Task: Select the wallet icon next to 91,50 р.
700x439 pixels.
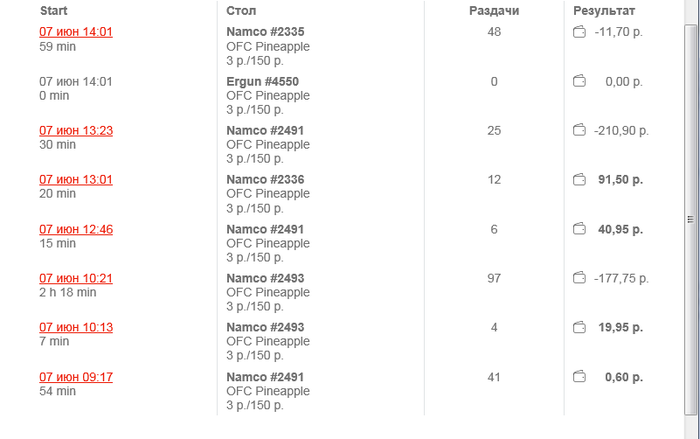Action: [x=578, y=180]
